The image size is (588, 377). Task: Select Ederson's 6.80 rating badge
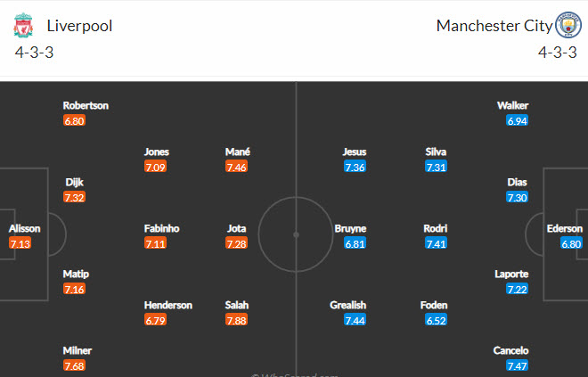pos(571,243)
